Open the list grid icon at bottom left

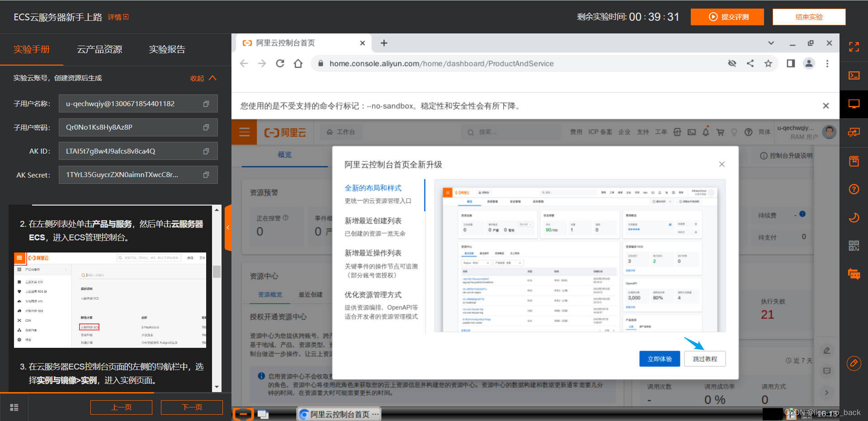(x=14, y=407)
